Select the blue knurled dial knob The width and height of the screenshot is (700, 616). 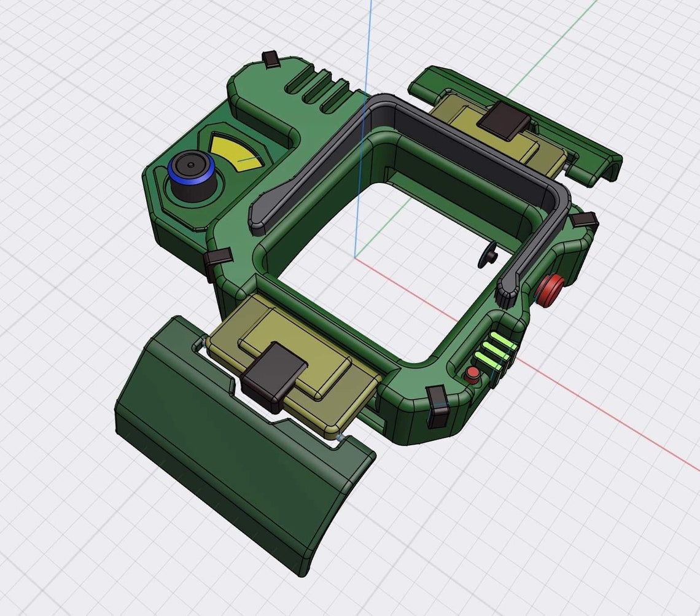point(191,179)
